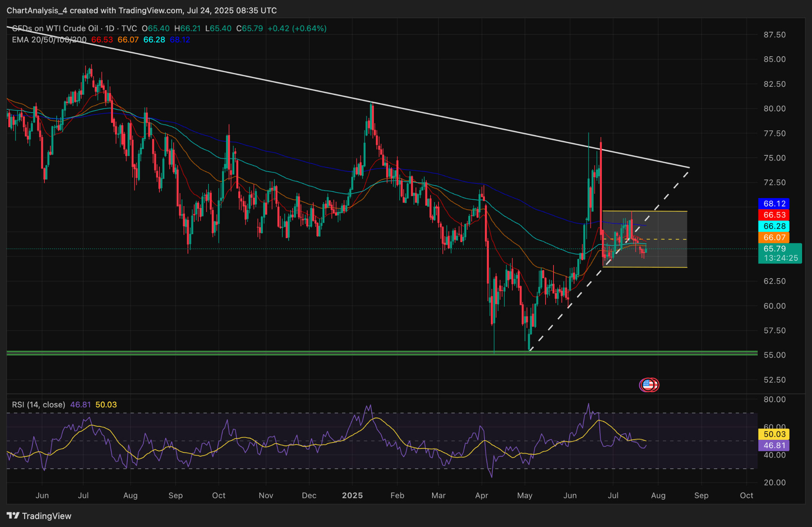Viewport: 812px width, 527px height.
Task: Click the green 55.00 support zone band
Action: (357, 352)
